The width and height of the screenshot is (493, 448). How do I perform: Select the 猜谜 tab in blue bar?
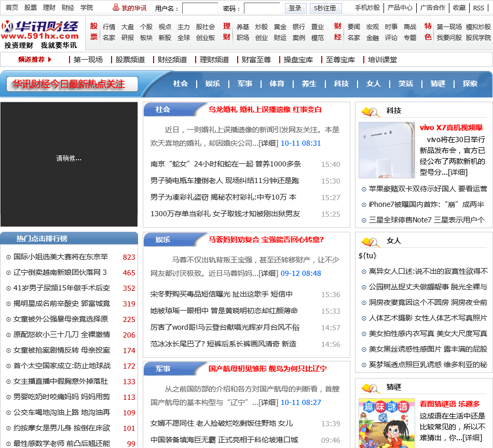coord(438,83)
